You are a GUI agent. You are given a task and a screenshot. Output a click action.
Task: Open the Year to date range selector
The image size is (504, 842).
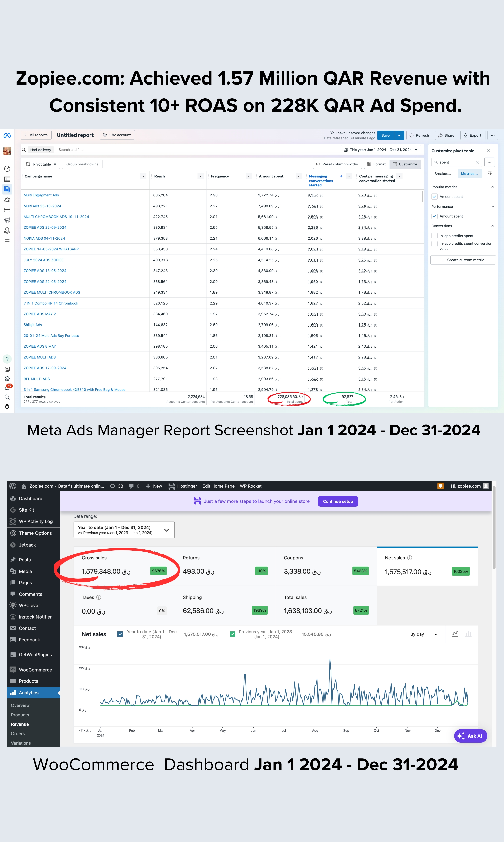tap(124, 530)
